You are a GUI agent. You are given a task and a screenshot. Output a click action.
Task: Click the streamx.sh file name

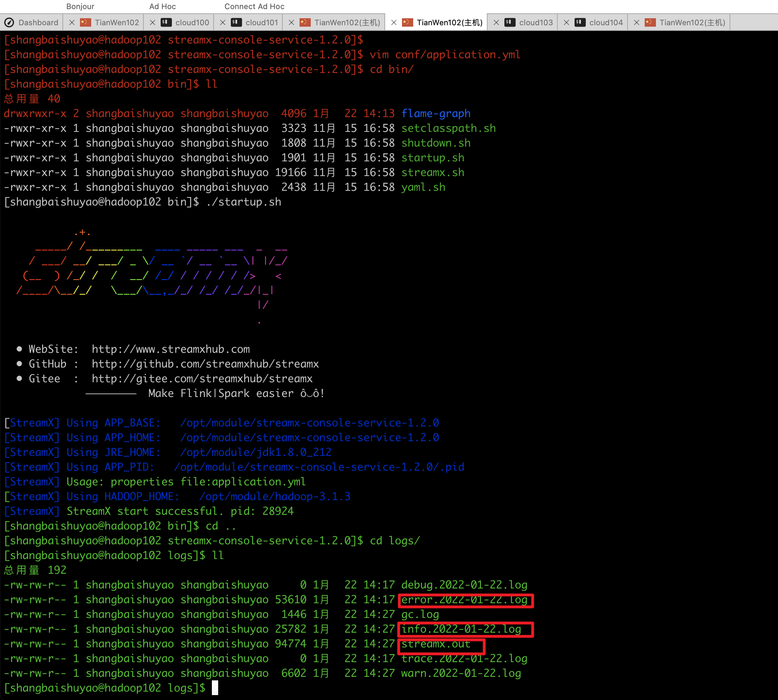432,172
